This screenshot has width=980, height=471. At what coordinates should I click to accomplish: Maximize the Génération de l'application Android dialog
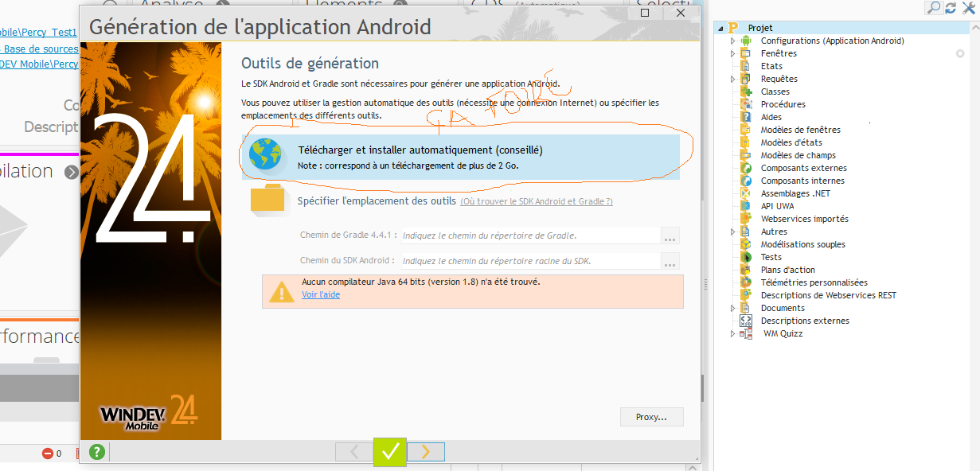tap(645, 13)
